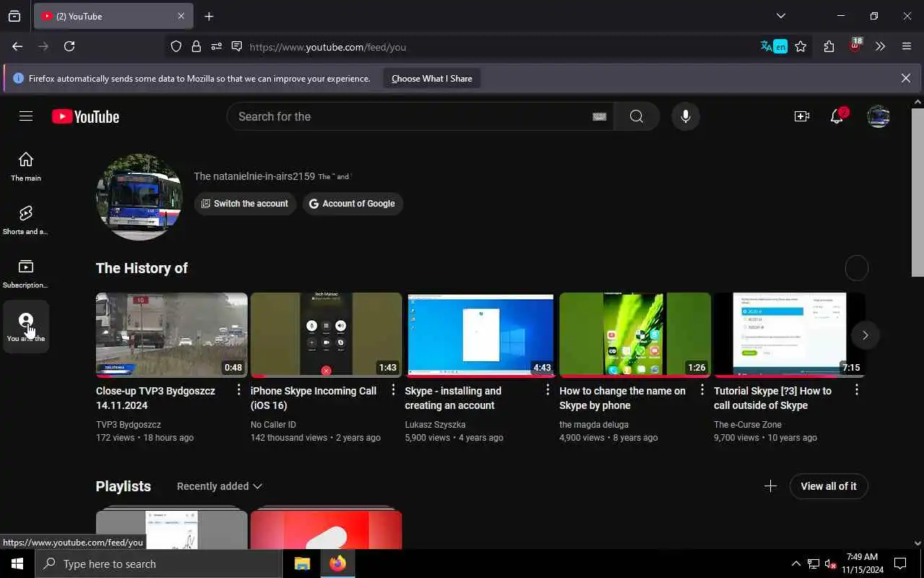924x578 pixels.
Task: Open options for change name on Skype video
Action: [x=702, y=390]
